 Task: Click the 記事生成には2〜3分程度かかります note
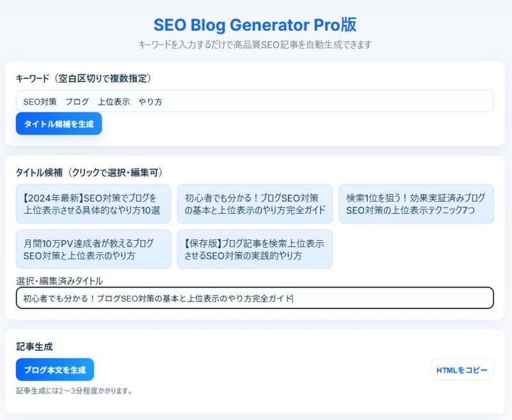tap(74, 391)
